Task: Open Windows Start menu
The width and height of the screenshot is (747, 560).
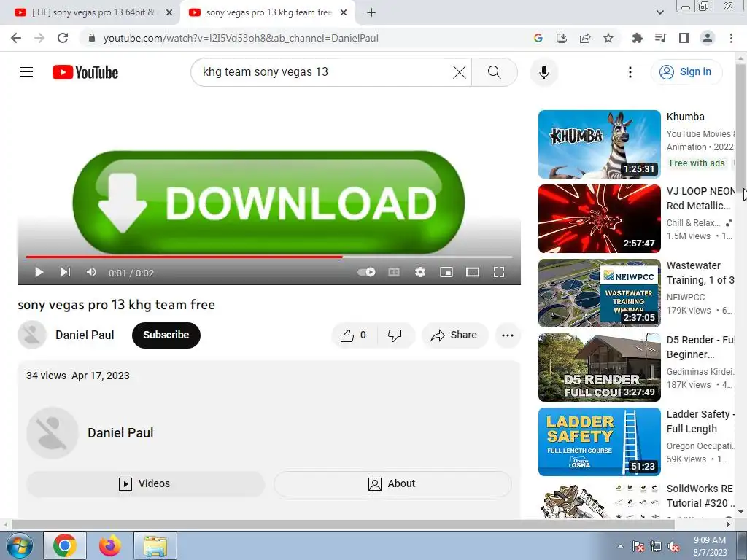Action: pyautogui.click(x=20, y=545)
